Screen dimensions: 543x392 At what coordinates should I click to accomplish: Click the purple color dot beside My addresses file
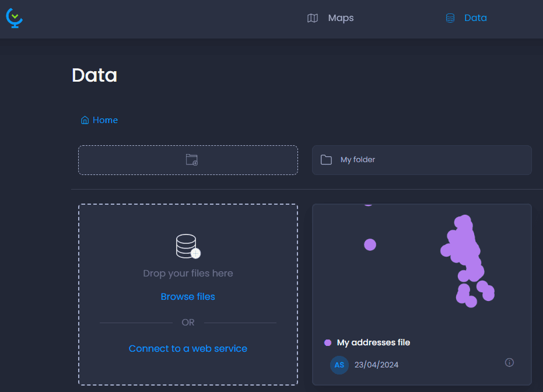[328, 343]
